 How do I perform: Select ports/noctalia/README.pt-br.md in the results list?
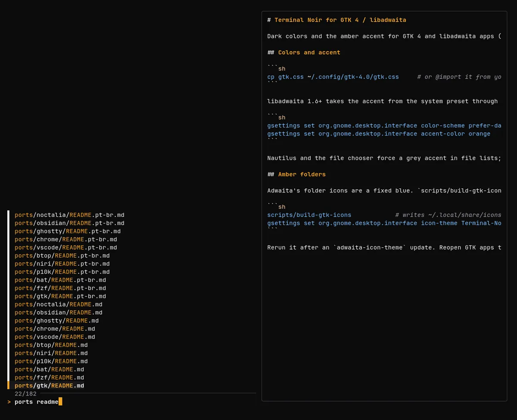[x=69, y=215]
